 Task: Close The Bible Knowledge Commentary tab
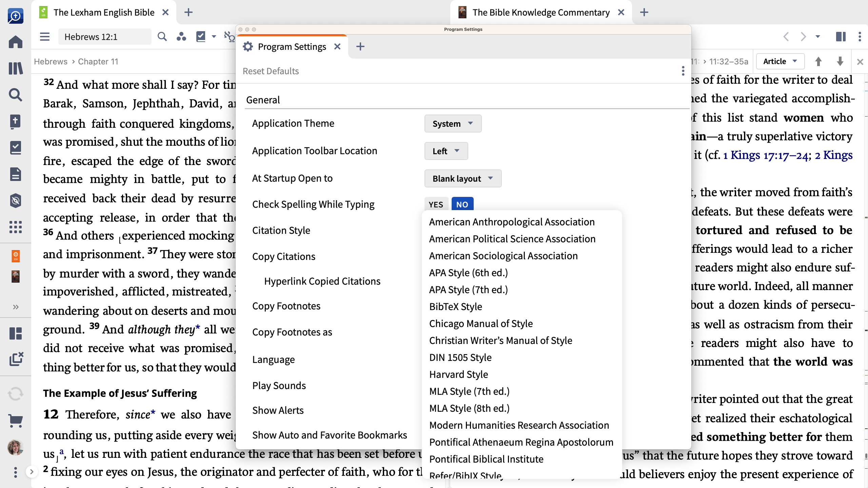pos(621,13)
